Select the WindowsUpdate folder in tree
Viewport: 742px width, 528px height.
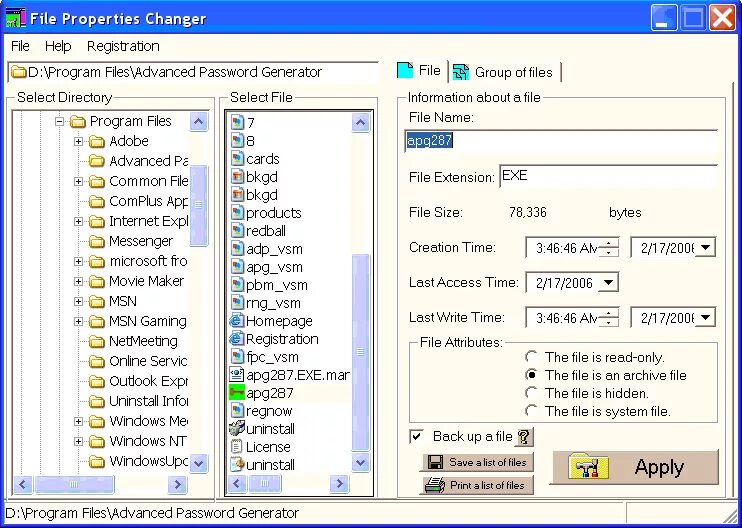[x=149, y=461]
